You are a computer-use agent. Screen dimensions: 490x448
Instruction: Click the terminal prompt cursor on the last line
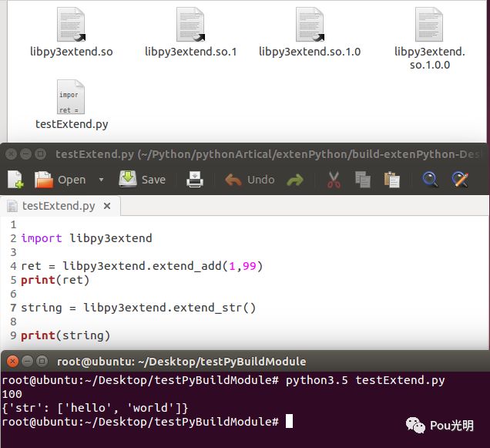coord(290,421)
